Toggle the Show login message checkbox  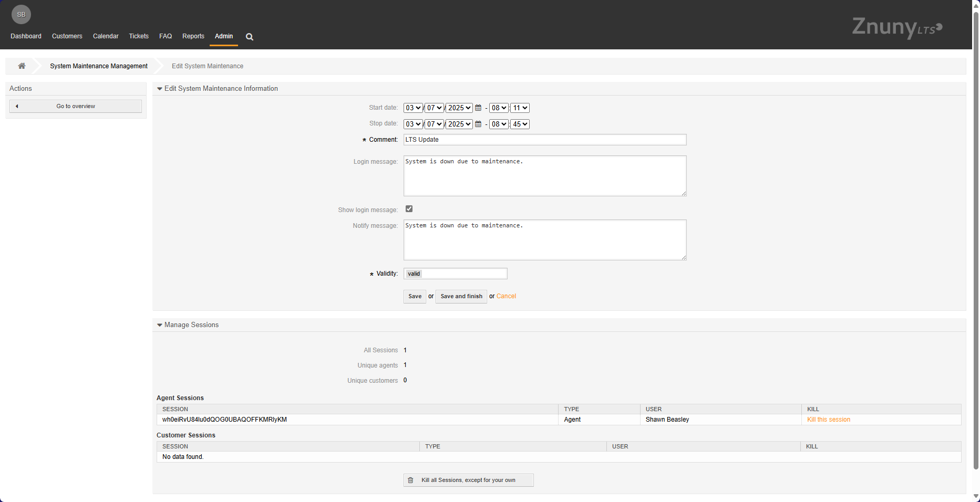click(409, 209)
